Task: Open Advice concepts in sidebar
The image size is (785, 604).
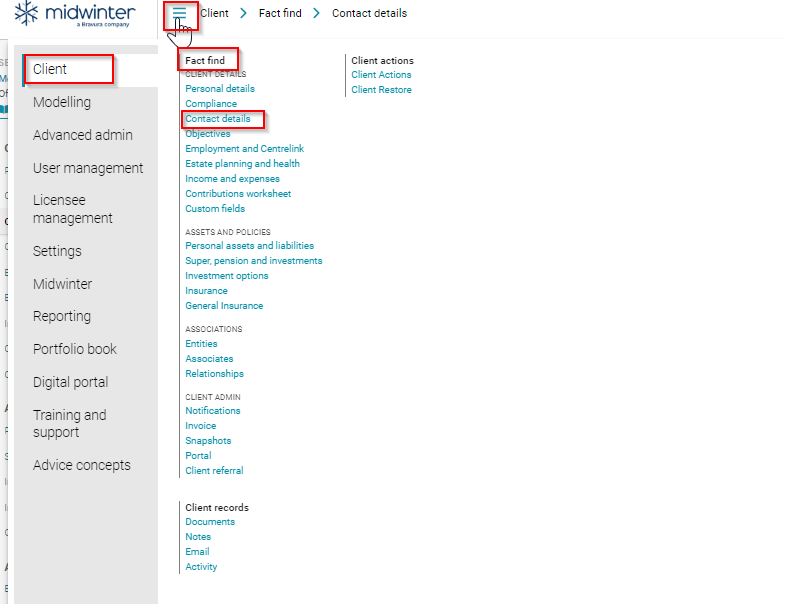Action: coord(82,465)
